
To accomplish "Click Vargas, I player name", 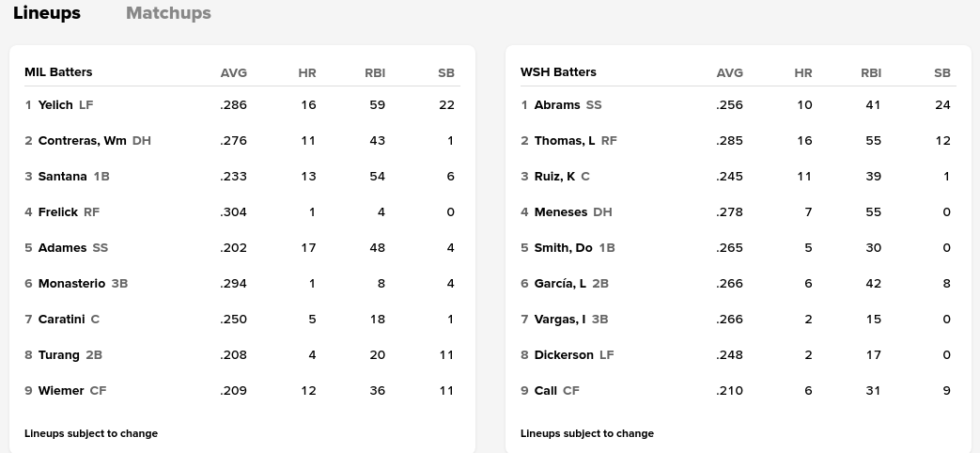I will [560, 320].
